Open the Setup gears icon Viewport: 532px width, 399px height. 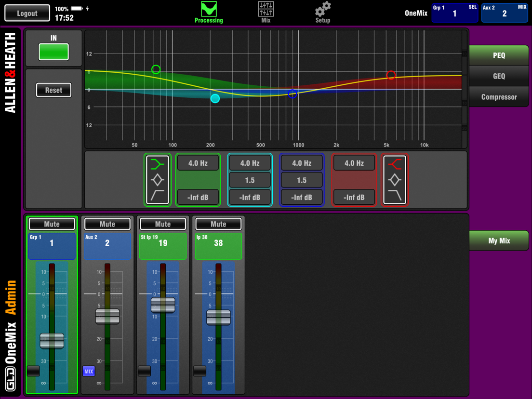tap(323, 9)
